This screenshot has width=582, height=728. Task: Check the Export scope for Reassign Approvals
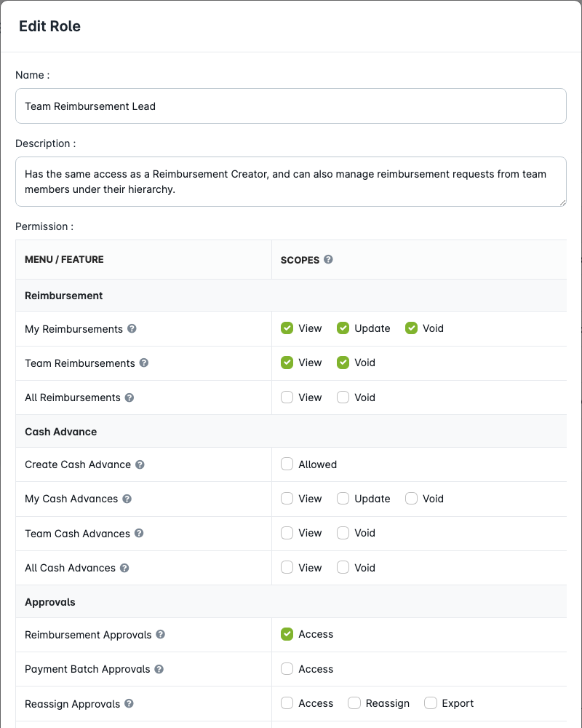pos(430,703)
